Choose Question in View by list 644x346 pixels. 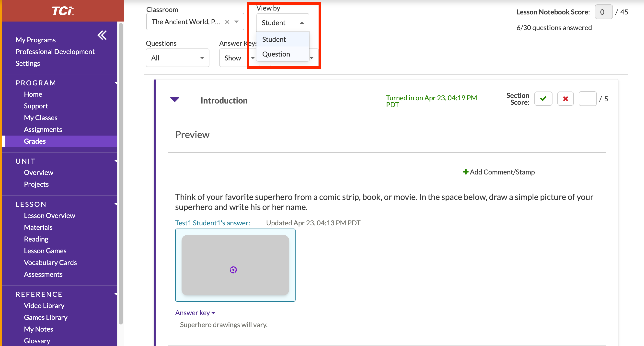tap(276, 54)
